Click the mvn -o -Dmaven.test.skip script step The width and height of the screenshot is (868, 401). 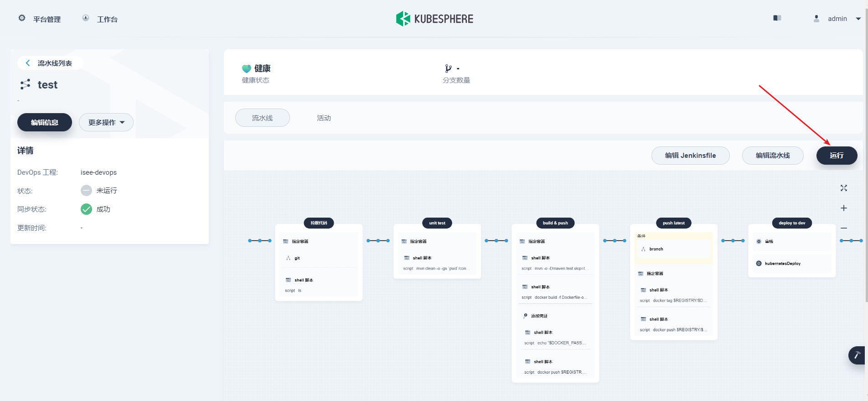click(555, 263)
